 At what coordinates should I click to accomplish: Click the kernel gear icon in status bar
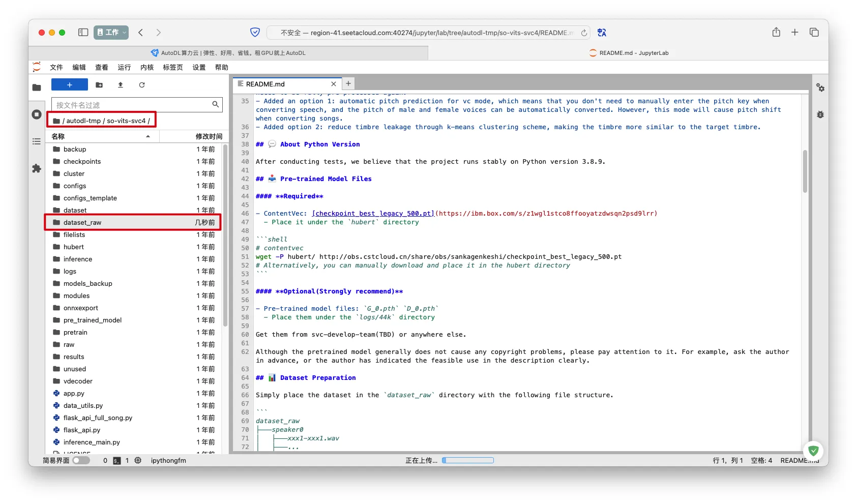(138, 460)
